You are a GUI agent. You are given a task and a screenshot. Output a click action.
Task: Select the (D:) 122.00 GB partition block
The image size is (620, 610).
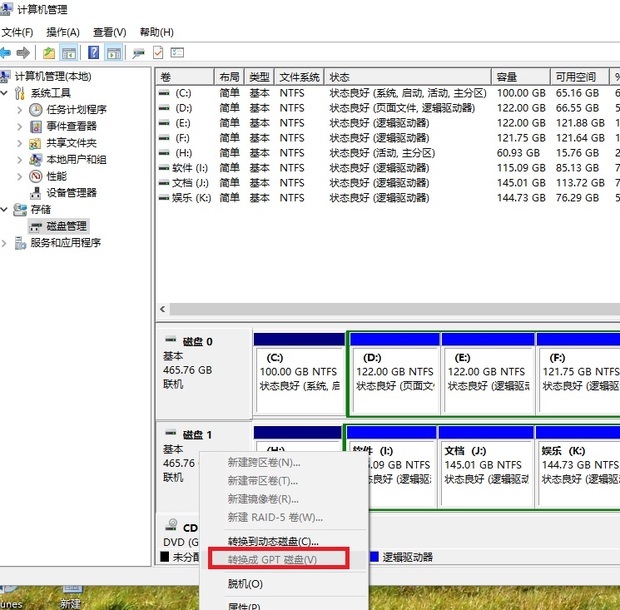(395, 374)
